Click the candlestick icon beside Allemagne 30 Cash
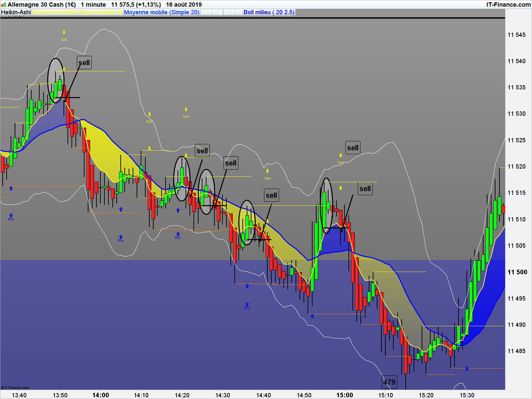Viewport: 532px width, 399px height. tap(3, 5)
